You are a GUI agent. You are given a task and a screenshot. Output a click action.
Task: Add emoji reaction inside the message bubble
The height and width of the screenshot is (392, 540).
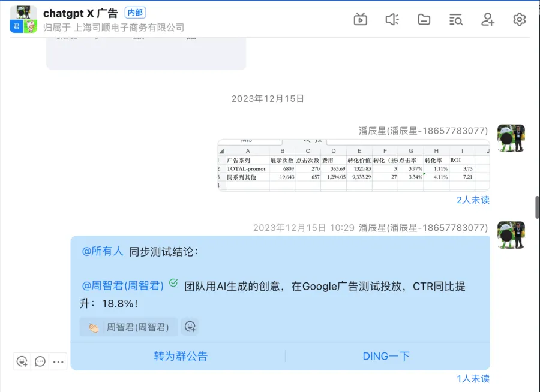[x=190, y=326]
